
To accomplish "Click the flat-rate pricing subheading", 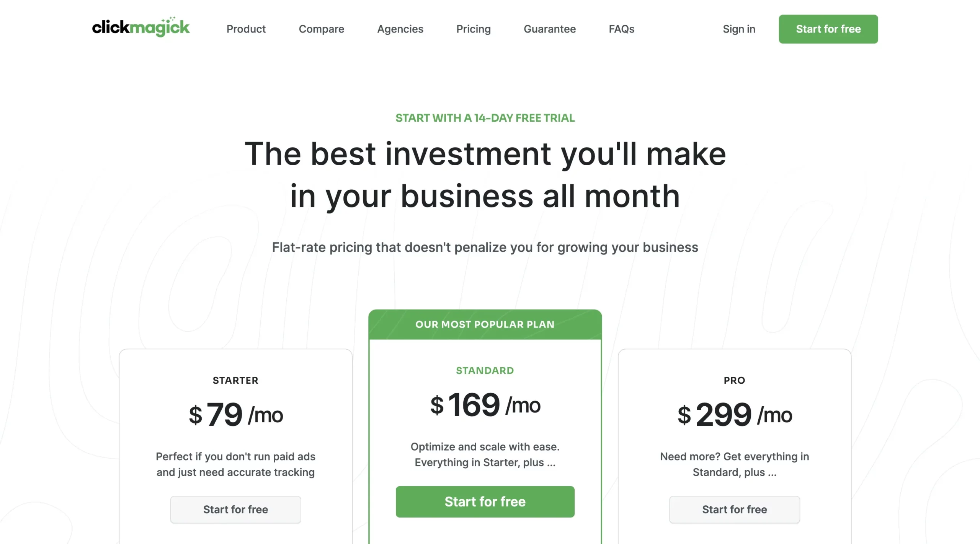I will [x=485, y=248].
